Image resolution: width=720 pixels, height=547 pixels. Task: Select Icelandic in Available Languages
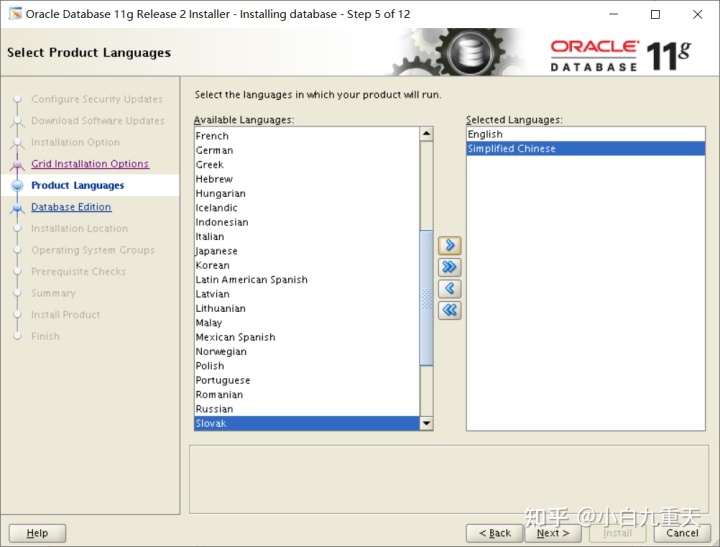307,208
